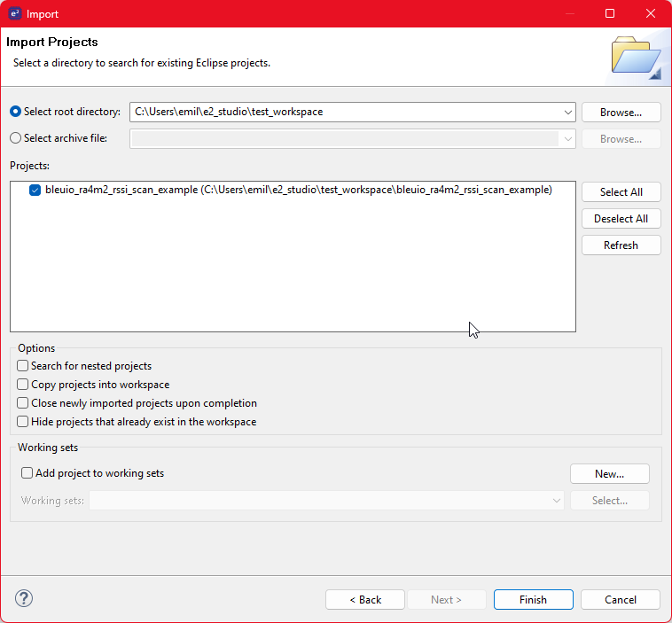Close the Import dialog window
This screenshot has width=672, height=623.
coord(651,14)
